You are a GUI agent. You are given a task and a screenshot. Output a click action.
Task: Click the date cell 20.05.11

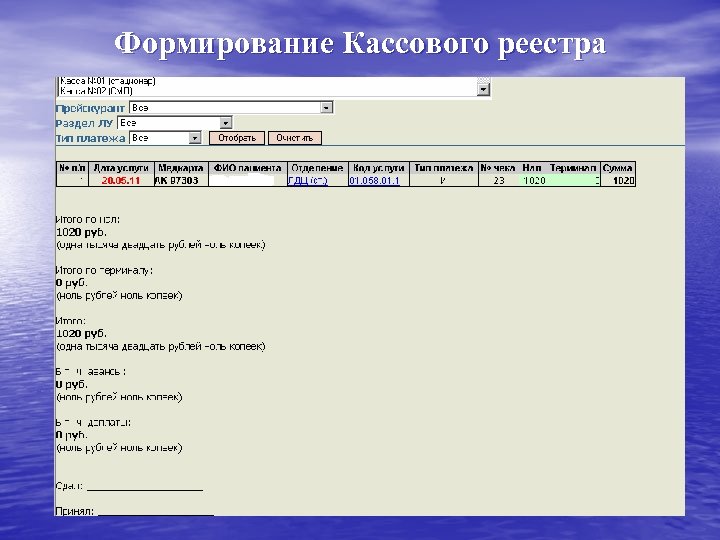tap(121, 180)
